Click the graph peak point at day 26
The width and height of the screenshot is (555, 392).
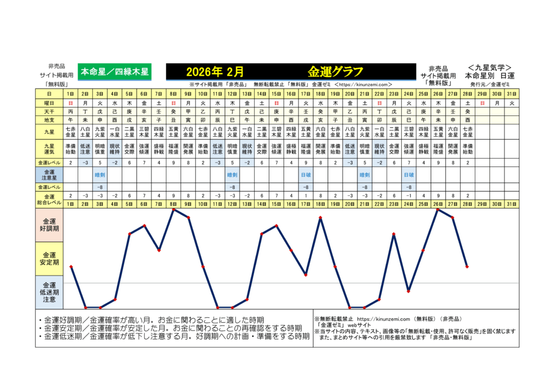(x=438, y=210)
